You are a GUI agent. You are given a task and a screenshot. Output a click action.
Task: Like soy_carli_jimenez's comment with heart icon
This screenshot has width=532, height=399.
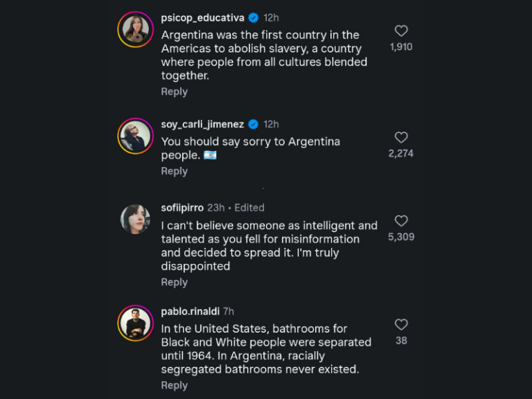401,137
